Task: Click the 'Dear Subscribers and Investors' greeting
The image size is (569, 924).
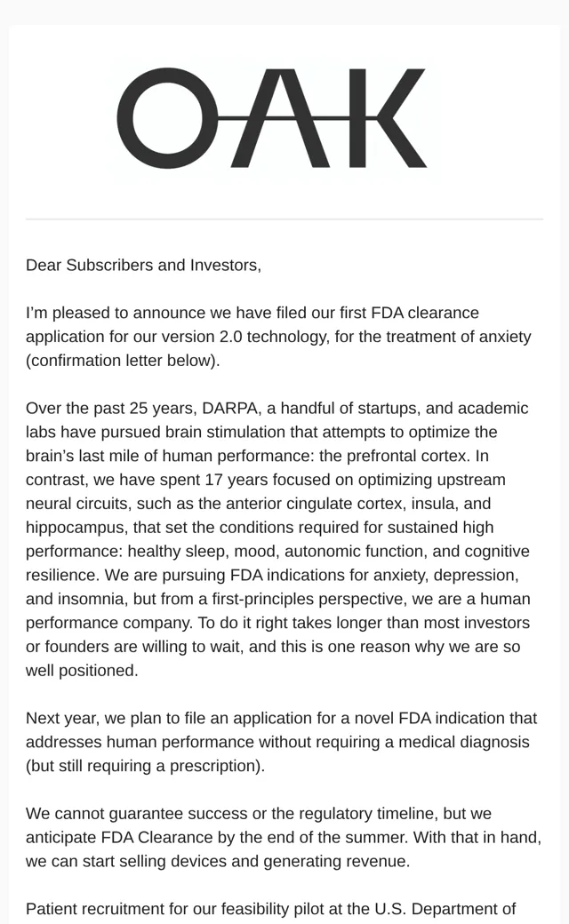Action: coord(143,265)
